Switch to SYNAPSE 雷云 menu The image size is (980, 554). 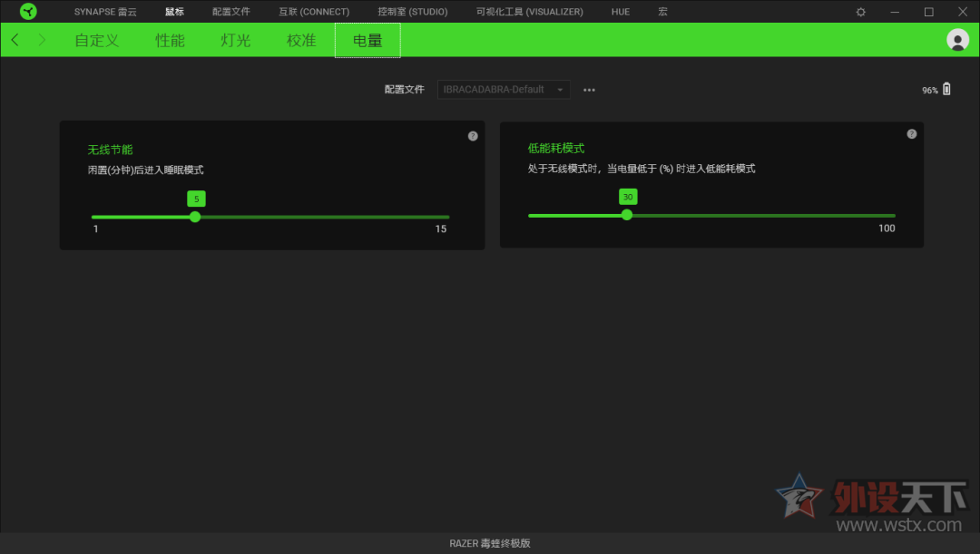click(105, 12)
